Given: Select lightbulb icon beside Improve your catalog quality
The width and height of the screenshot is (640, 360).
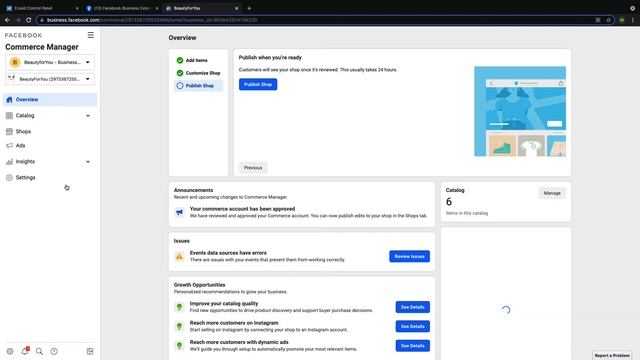Looking at the screenshot, I should tap(179, 307).
